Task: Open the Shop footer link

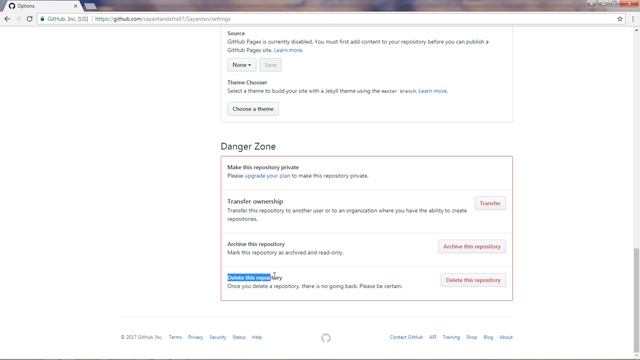Action: click(471, 337)
